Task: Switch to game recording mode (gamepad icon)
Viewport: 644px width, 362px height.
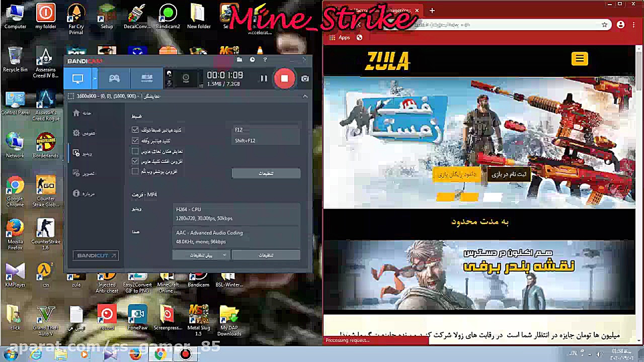Action: pyautogui.click(x=114, y=78)
